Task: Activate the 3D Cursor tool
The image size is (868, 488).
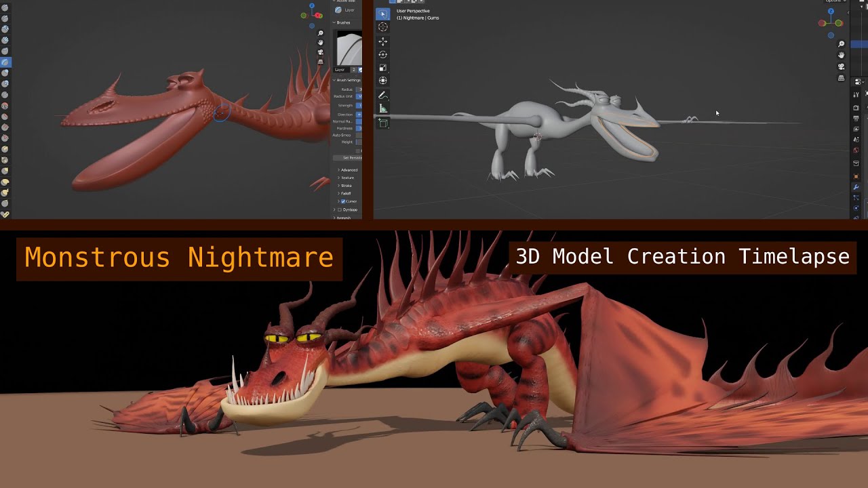Action: pyautogui.click(x=382, y=27)
